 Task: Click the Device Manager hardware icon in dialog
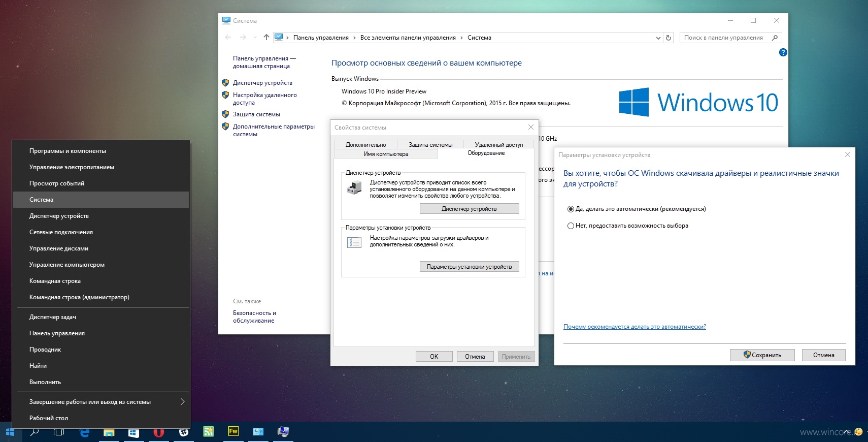pos(354,187)
